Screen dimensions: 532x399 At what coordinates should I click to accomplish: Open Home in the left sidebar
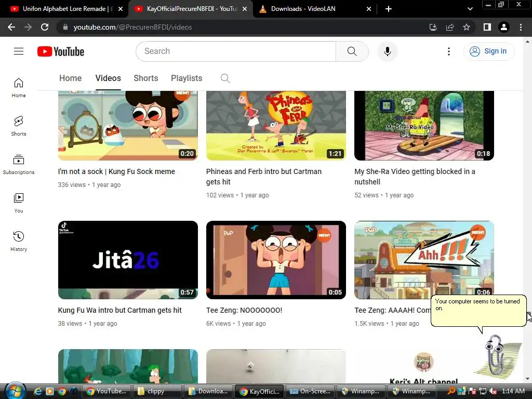pos(19,88)
